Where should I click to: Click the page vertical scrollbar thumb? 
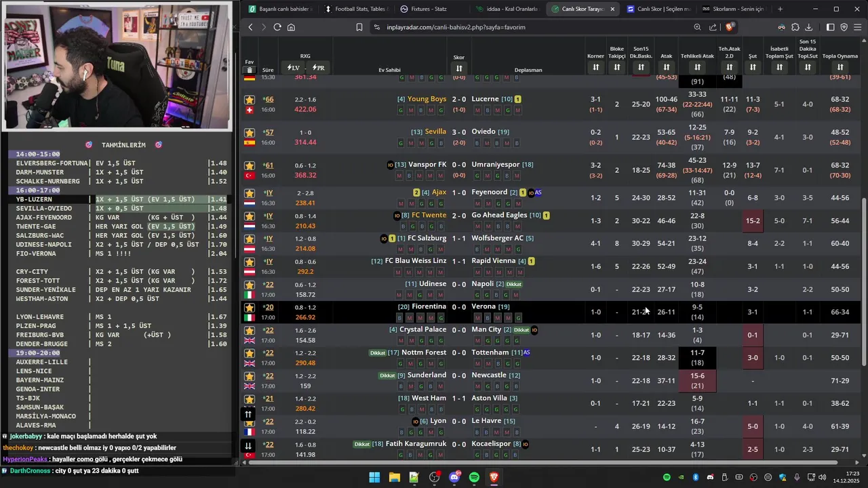864,281
